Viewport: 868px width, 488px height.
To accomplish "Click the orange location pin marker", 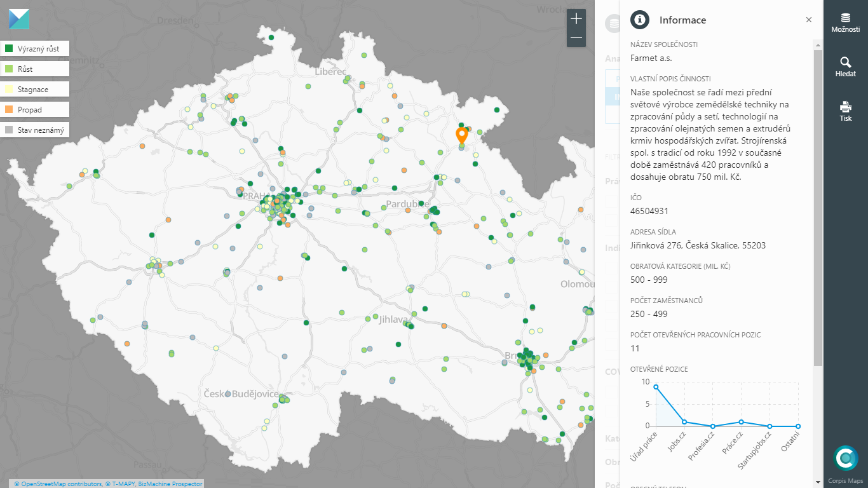I will [x=462, y=135].
